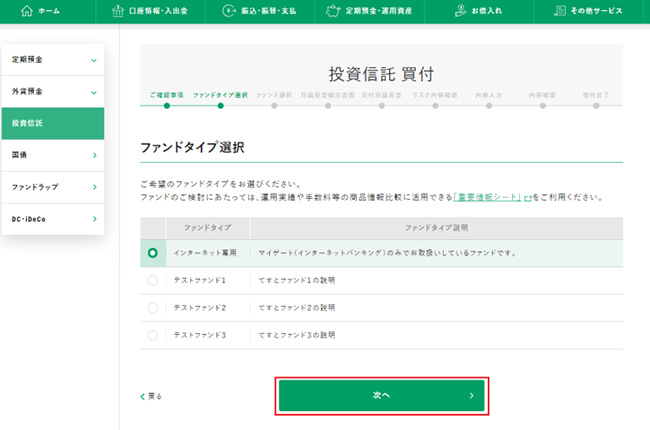Click the てすとファンド1の説明 description
Image resolution: width=650 pixels, height=430 pixels.
(x=296, y=280)
